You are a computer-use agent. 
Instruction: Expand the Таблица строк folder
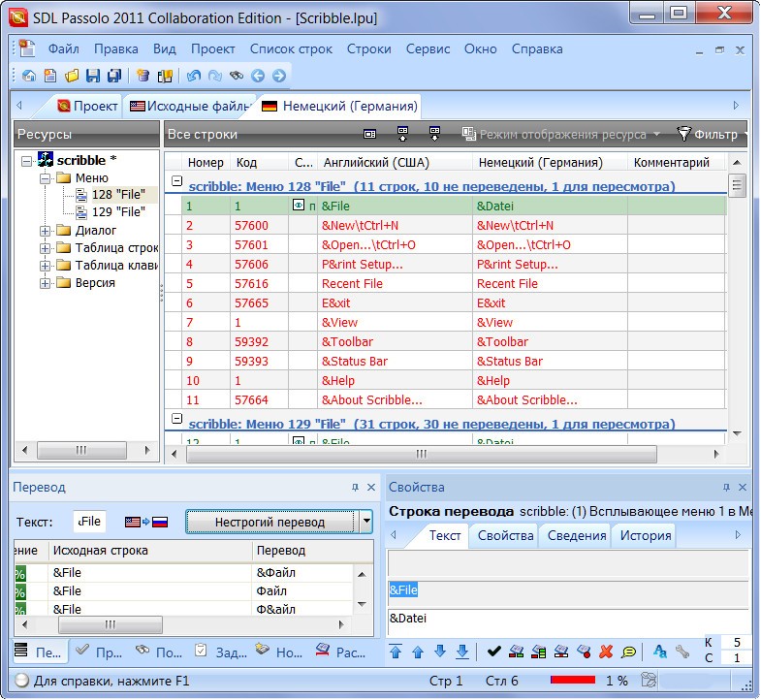pyautogui.click(x=46, y=248)
